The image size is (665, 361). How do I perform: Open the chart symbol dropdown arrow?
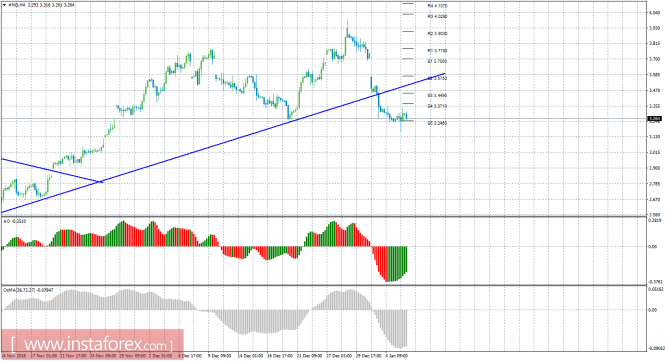click(x=4, y=5)
